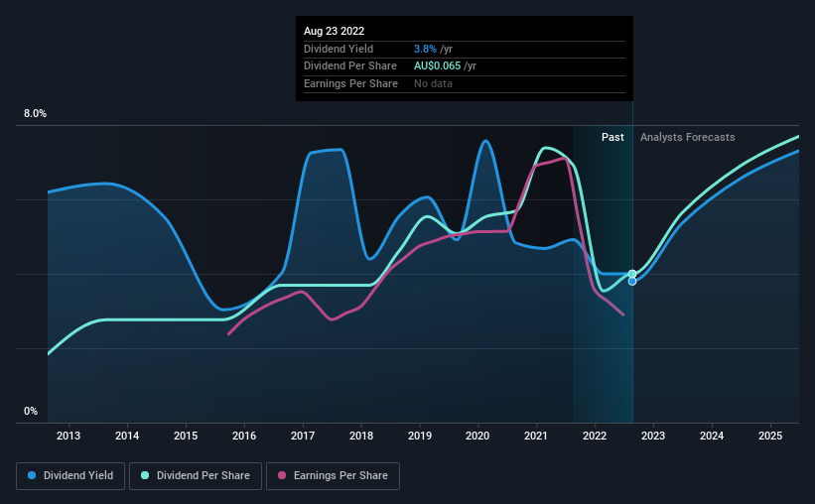Click the 3.8% dividend yield value

(425, 49)
